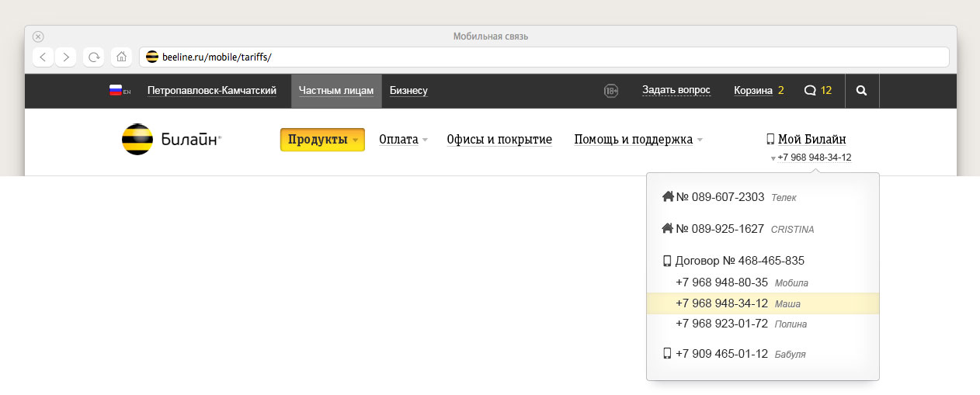Click the 18+ age restriction icon
This screenshot has height=395, width=980.
(611, 91)
